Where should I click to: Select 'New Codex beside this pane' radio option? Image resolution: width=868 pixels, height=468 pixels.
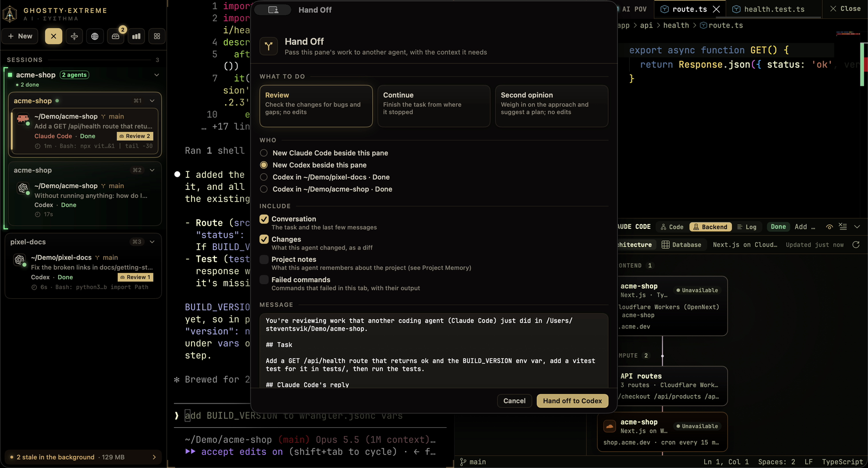(264, 165)
